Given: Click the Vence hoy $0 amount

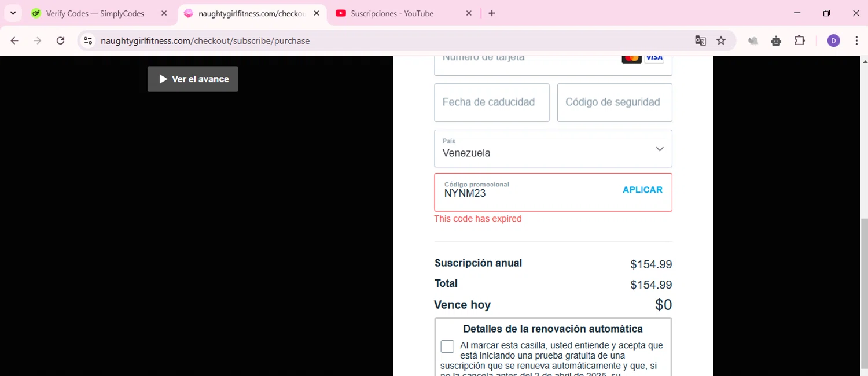Looking at the screenshot, I should (663, 305).
